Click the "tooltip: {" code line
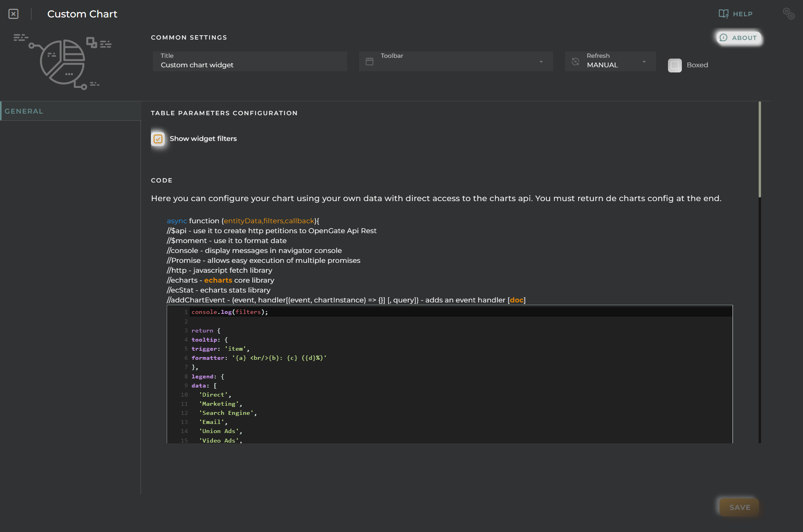Image resolution: width=803 pixels, height=532 pixels. [209, 340]
